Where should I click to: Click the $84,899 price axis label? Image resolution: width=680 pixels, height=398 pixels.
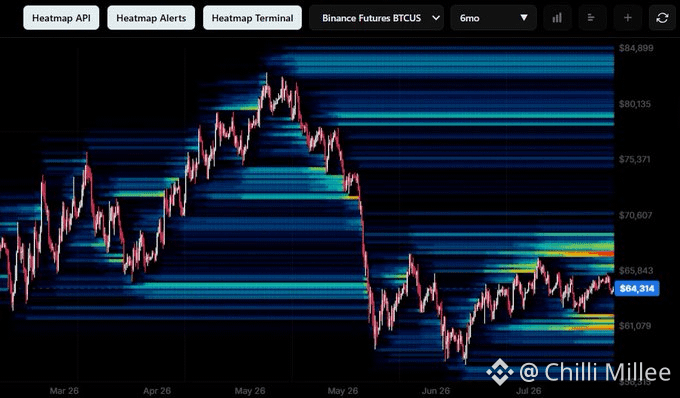tap(636, 48)
